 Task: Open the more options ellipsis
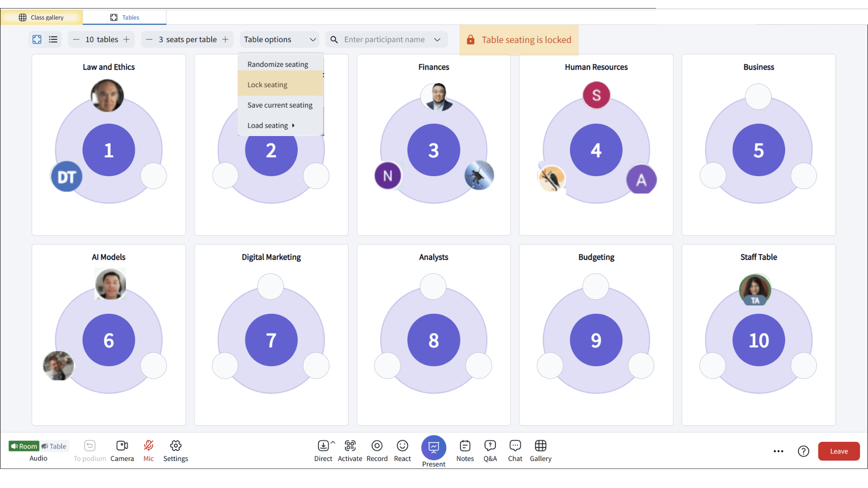778,451
